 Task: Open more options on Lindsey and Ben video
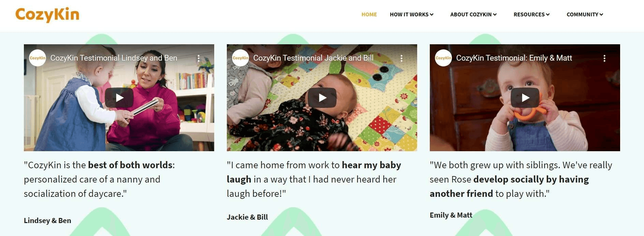[x=199, y=58]
